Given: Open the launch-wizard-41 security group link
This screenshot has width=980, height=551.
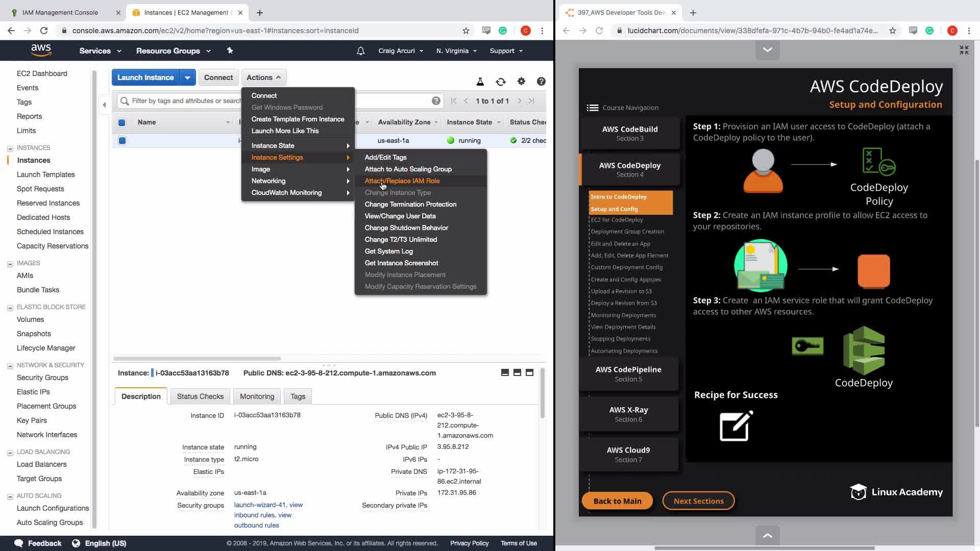Looking at the screenshot, I should click(x=260, y=505).
